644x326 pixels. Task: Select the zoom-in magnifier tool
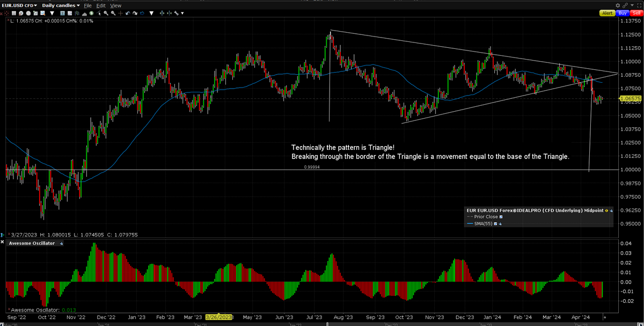(x=106, y=13)
